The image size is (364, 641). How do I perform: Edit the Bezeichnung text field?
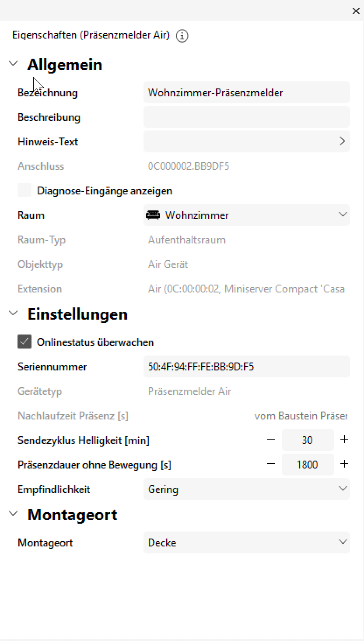click(246, 92)
